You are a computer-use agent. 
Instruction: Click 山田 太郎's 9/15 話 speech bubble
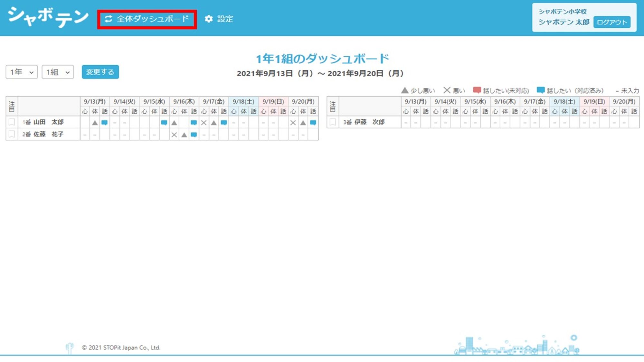pos(164,123)
